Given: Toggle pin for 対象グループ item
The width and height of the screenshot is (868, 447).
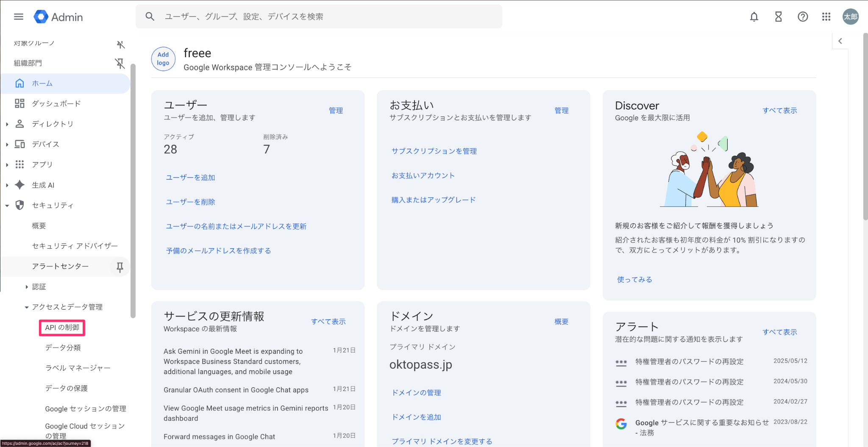Looking at the screenshot, I should (121, 44).
